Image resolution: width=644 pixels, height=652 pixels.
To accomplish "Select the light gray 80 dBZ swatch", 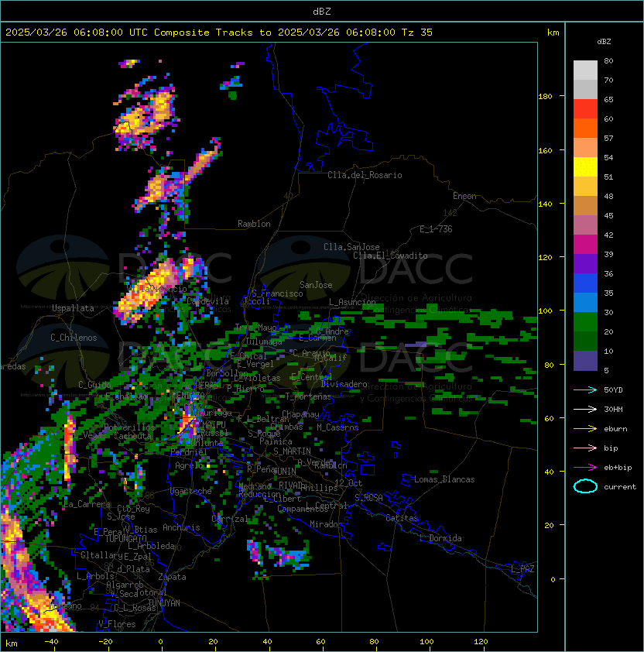I will click(585, 70).
